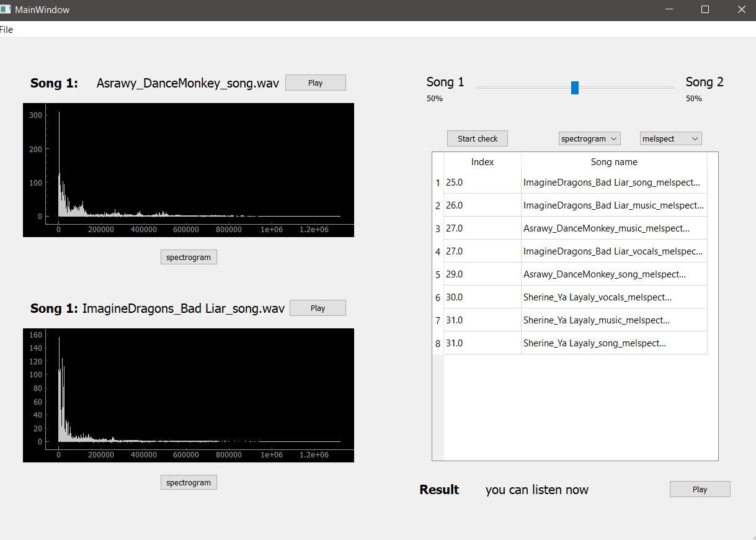Click the second song's frequency plot
Viewport: 756px width, 540px height.
click(x=189, y=395)
